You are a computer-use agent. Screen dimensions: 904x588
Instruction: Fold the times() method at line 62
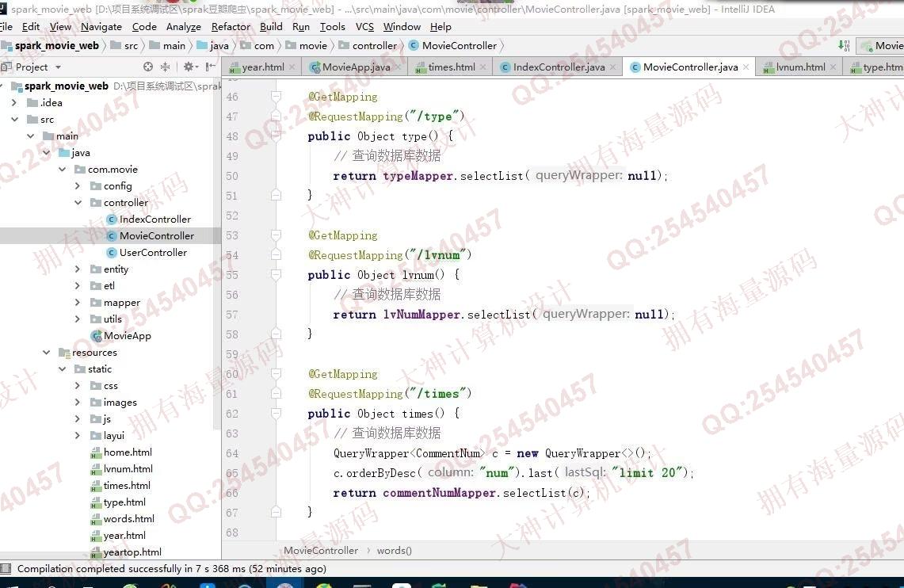277,414
